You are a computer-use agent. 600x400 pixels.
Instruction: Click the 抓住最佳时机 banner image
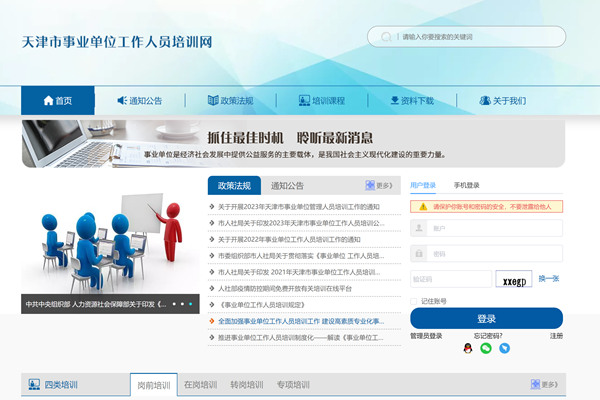point(293,144)
